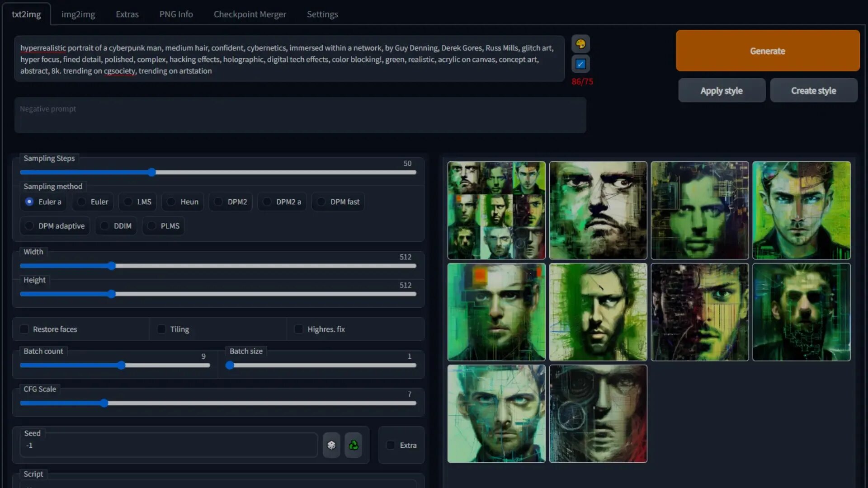Click the Apply style button
Image resolution: width=868 pixels, height=488 pixels.
(x=722, y=90)
